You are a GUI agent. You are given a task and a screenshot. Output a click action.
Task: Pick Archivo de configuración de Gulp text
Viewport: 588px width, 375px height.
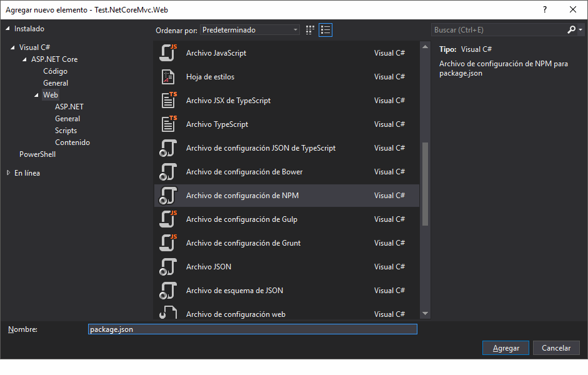point(241,219)
